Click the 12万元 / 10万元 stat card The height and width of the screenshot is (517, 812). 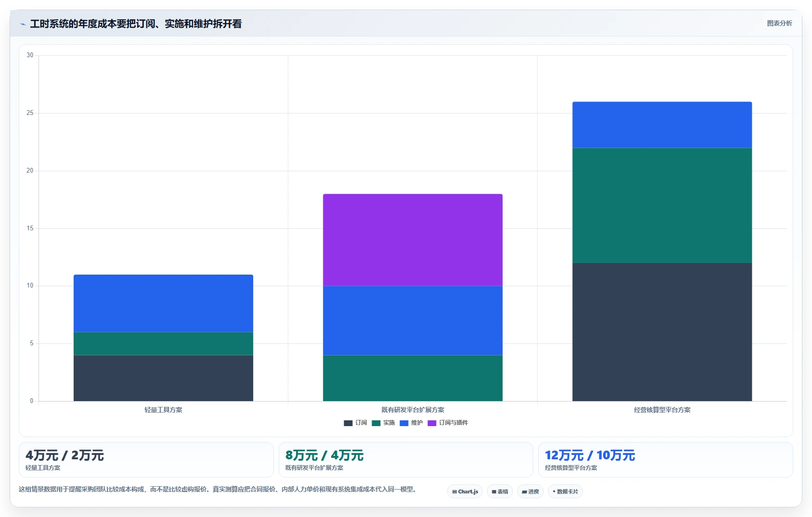[x=665, y=460]
